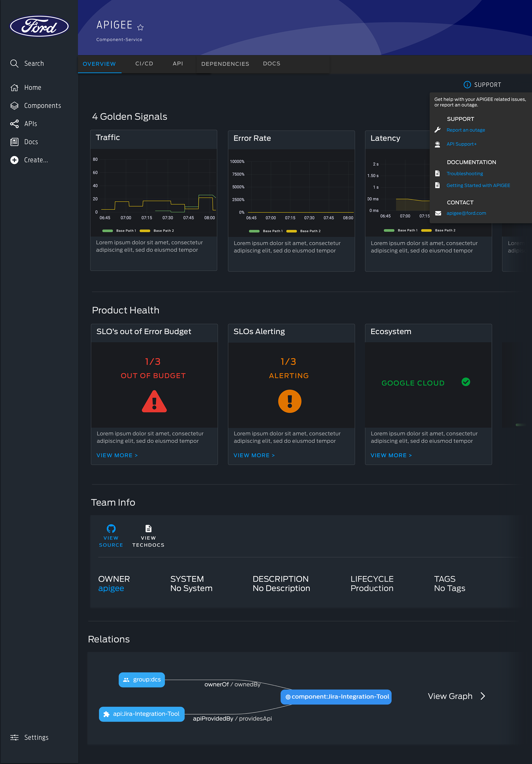The height and width of the screenshot is (764, 532).
Task: Click the Ford logo in sidebar
Action: pos(39,26)
